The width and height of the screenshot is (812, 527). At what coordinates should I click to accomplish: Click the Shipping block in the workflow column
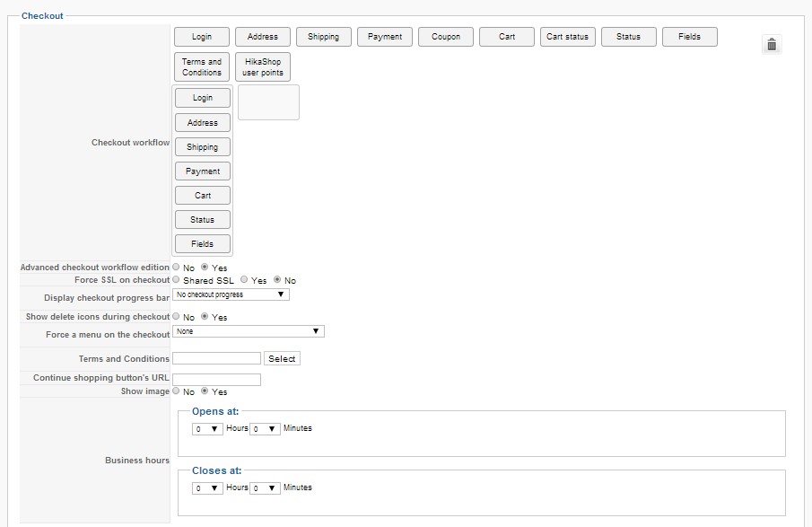(x=203, y=146)
